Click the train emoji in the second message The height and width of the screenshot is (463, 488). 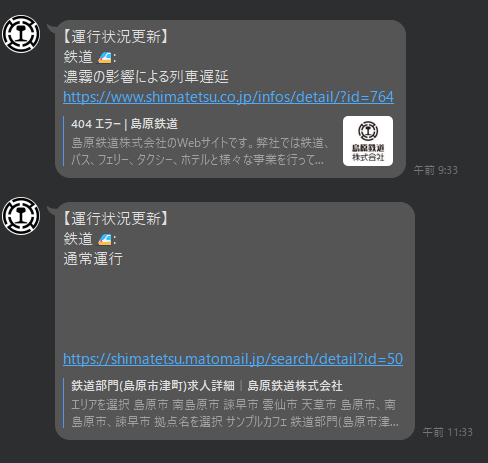[x=105, y=240]
